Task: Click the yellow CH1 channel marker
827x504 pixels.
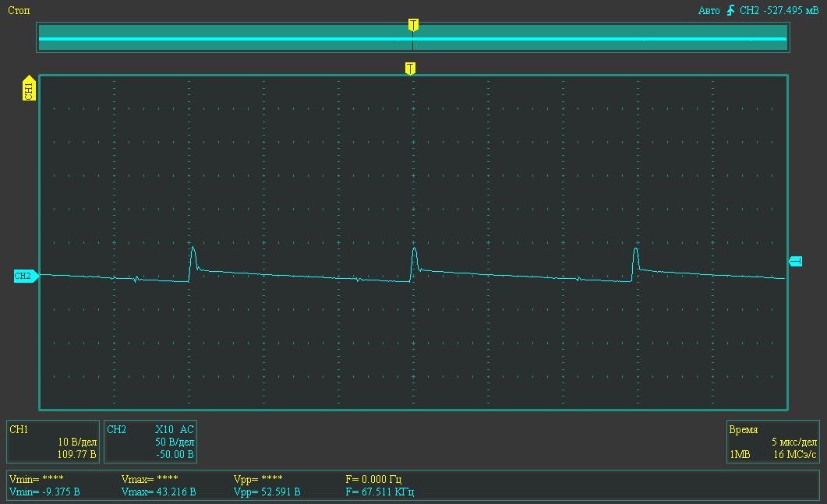Action: 29,88
